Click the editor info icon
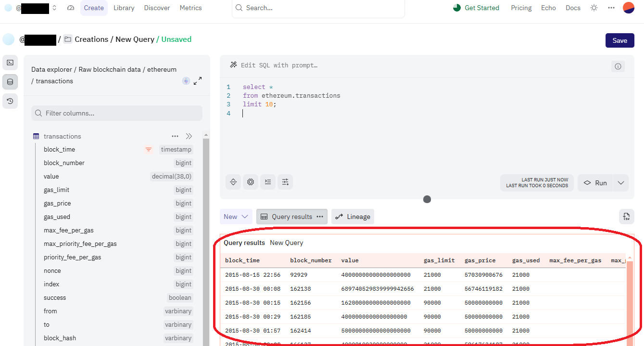This screenshot has height=346, width=644. click(x=618, y=66)
